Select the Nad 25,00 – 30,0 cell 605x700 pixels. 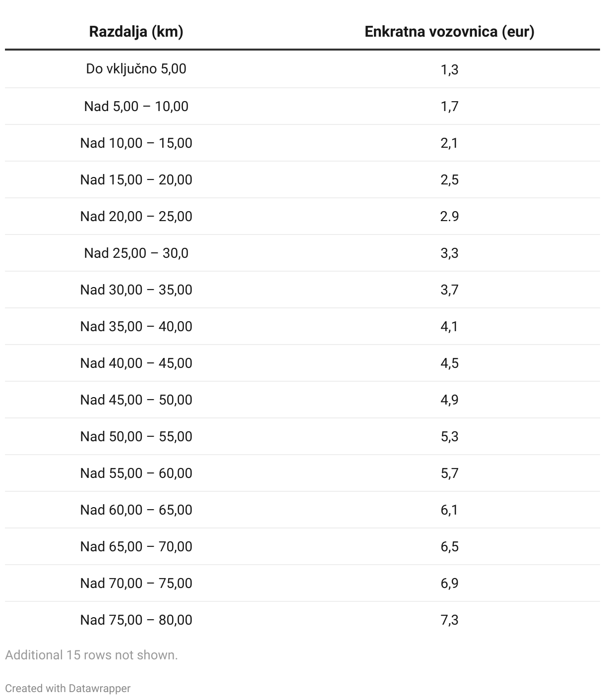pos(136,253)
